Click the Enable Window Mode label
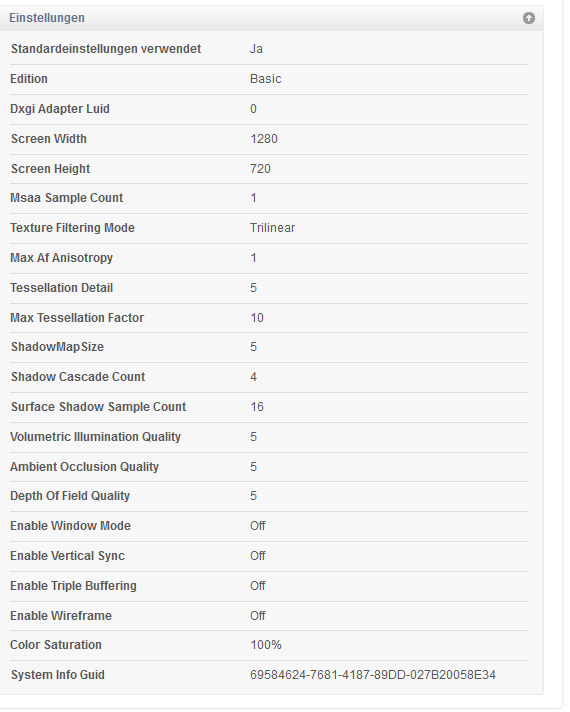This screenshot has width=570, height=712. click(70, 526)
